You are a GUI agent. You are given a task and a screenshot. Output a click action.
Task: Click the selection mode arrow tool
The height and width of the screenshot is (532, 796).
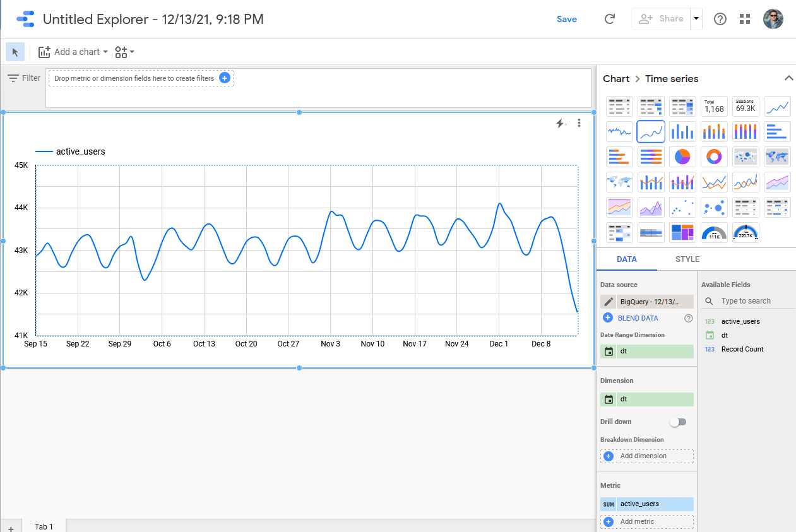click(15, 52)
